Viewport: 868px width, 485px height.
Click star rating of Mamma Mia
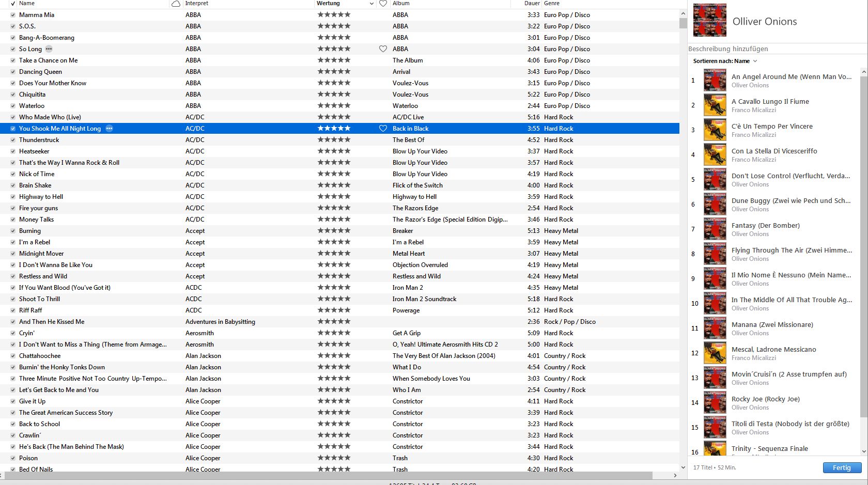click(x=334, y=15)
